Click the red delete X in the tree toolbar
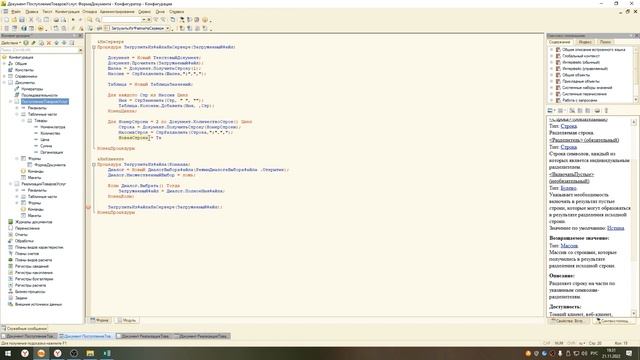640x360 pixels. (x=49, y=43)
